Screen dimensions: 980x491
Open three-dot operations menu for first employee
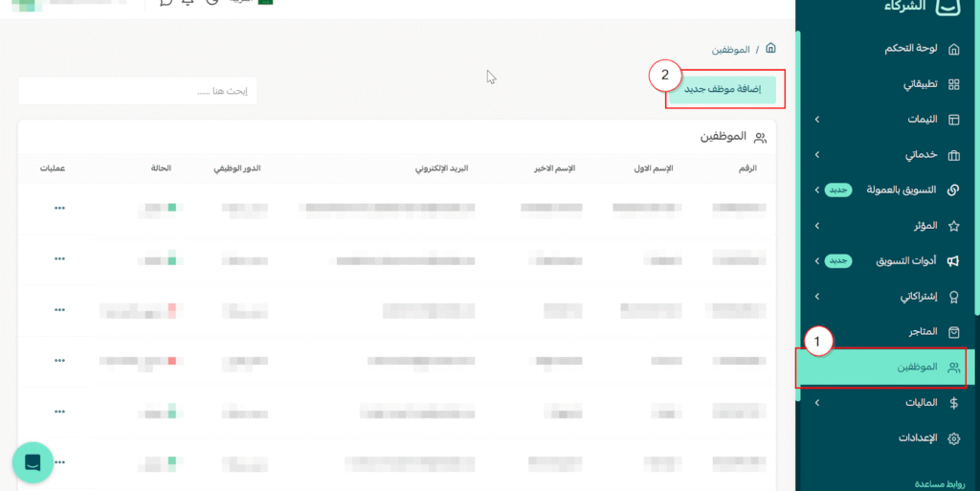(59, 207)
